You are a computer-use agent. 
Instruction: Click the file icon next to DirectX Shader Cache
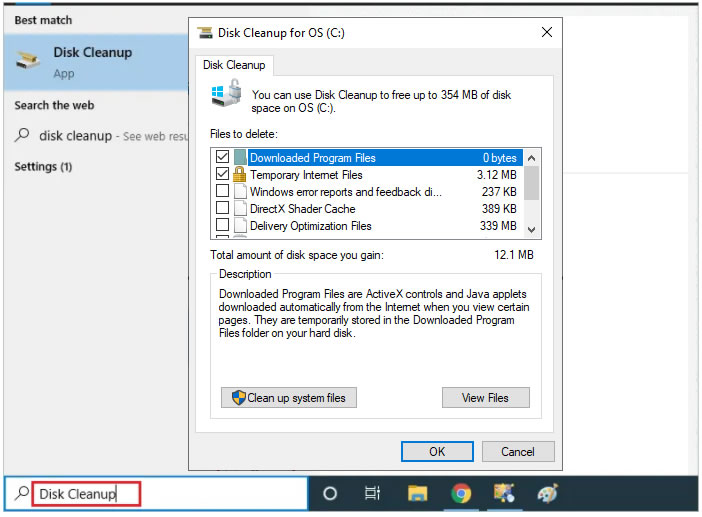pyautogui.click(x=240, y=209)
